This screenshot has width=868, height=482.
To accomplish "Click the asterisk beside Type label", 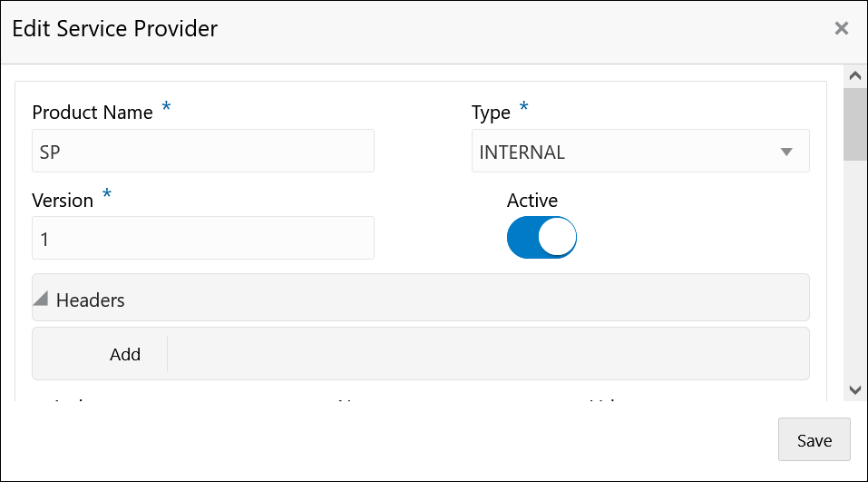I will [523, 106].
